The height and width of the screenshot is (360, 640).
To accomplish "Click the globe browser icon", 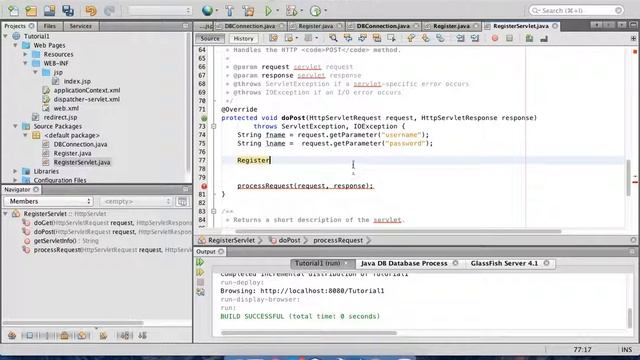I will click(x=207, y=10).
